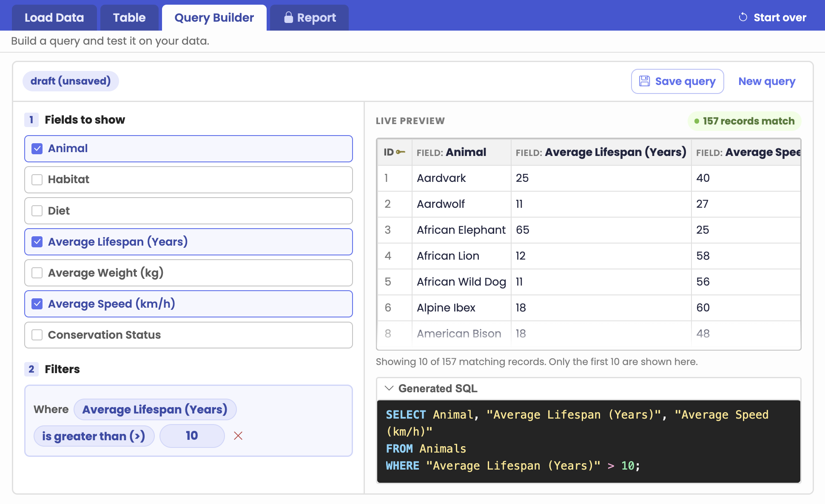Image resolution: width=825 pixels, height=504 pixels.
Task: Click the draft (unsaved) query badge
Action: [71, 81]
